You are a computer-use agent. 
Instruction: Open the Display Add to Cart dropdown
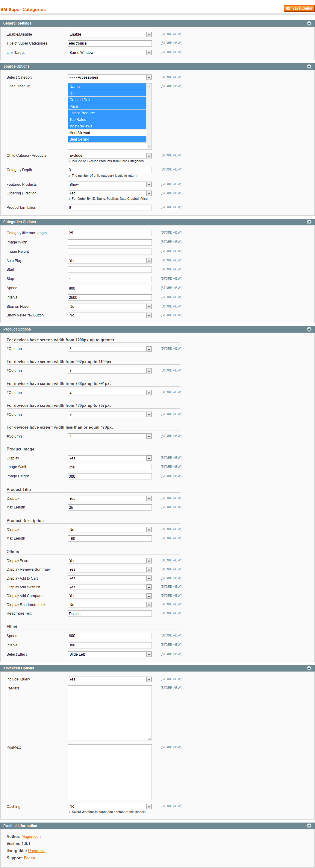(x=110, y=578)
